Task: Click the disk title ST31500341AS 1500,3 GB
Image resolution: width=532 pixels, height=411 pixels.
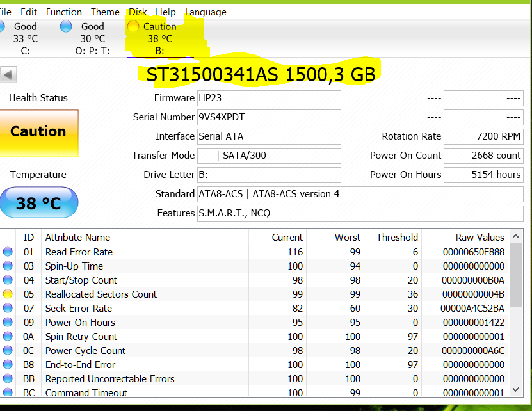Action: [261, 74]
